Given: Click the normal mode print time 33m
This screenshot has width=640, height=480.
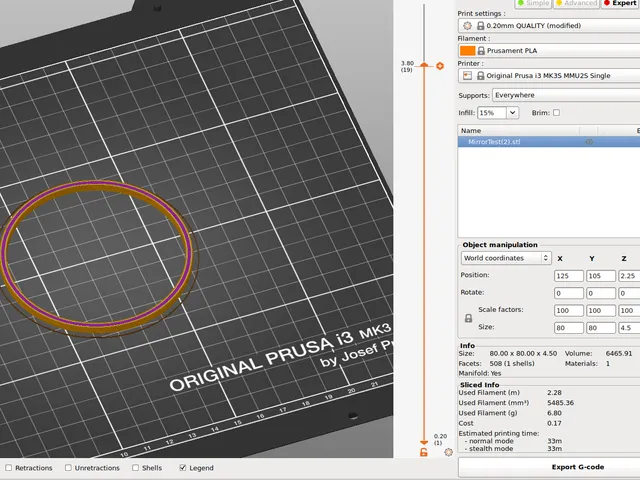Looking at the screenshot, I should (554, 441).
